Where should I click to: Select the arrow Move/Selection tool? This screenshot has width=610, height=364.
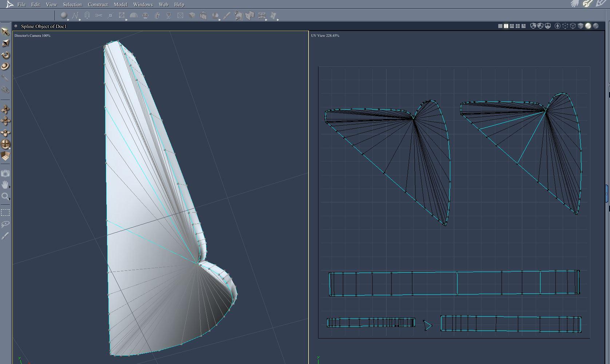(5, 31)
